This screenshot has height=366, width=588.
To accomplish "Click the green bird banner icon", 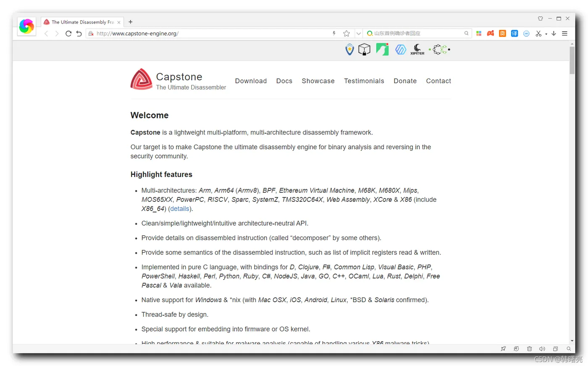I will 382,50.
